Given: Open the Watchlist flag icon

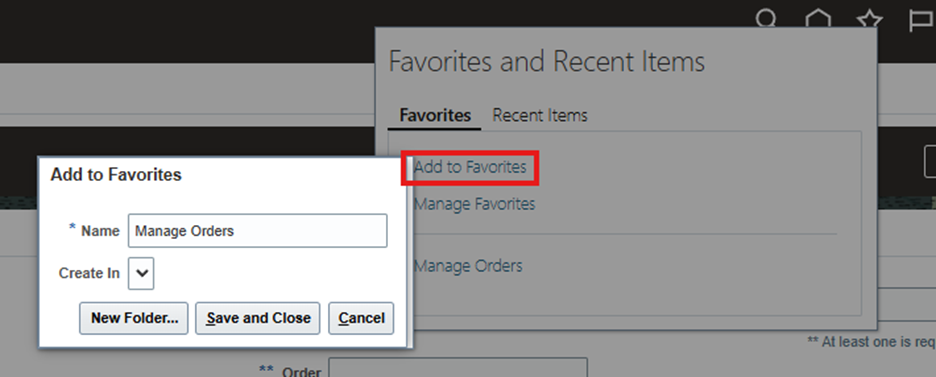Looking at the screenshot, I should coord(922,20).
